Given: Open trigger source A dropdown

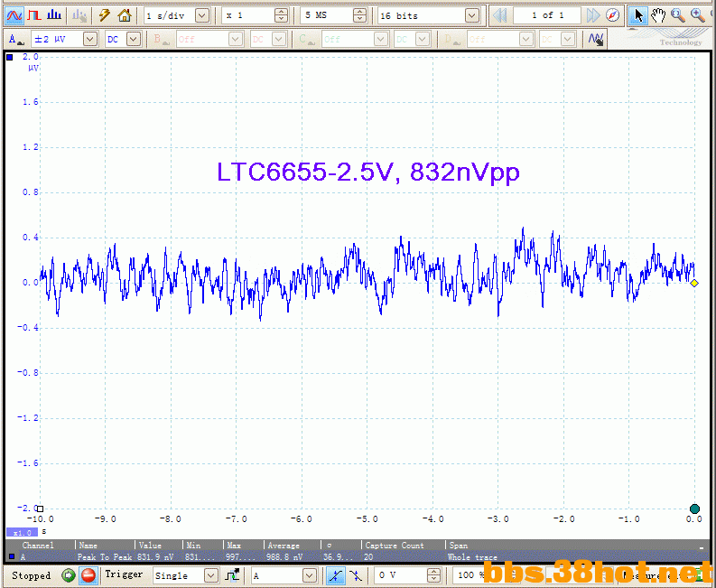Looking at the screenshot, I should (x=310, y=575).
